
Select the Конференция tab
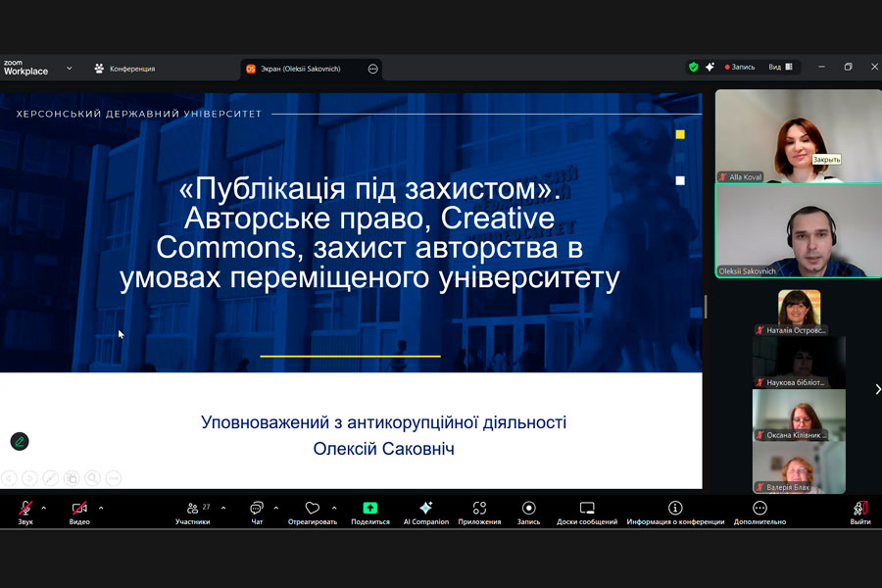pos(124,69)
